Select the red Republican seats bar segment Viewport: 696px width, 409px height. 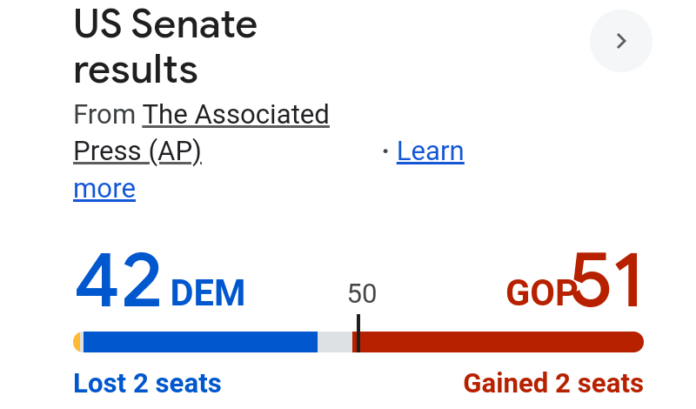(x=500, y=342)
